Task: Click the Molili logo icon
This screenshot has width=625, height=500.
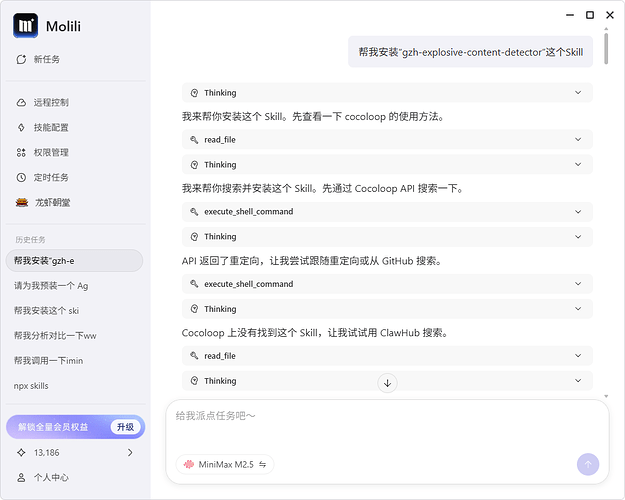Action: (x=26, y=26)
